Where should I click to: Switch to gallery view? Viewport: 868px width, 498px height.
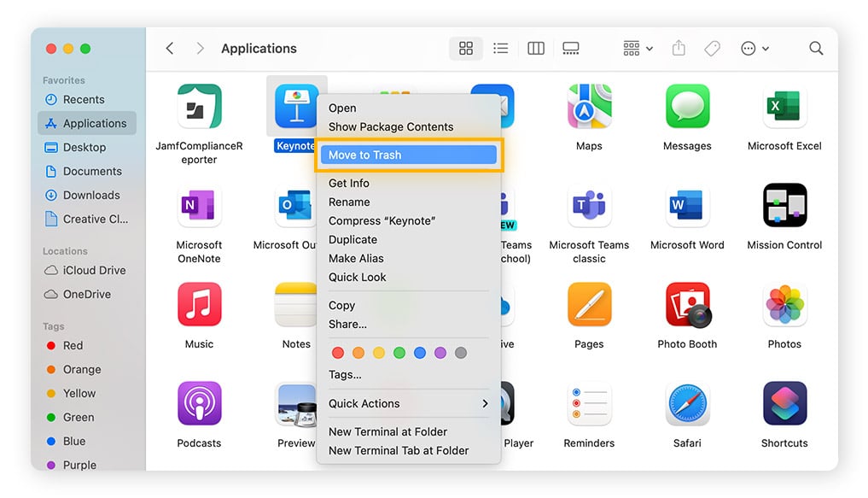tap(570, 48)
